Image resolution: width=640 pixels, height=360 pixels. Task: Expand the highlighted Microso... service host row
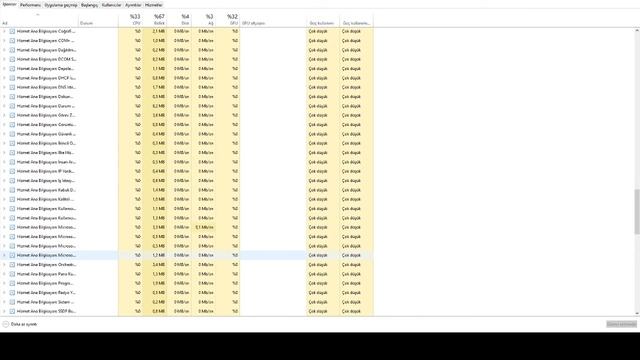4,255
